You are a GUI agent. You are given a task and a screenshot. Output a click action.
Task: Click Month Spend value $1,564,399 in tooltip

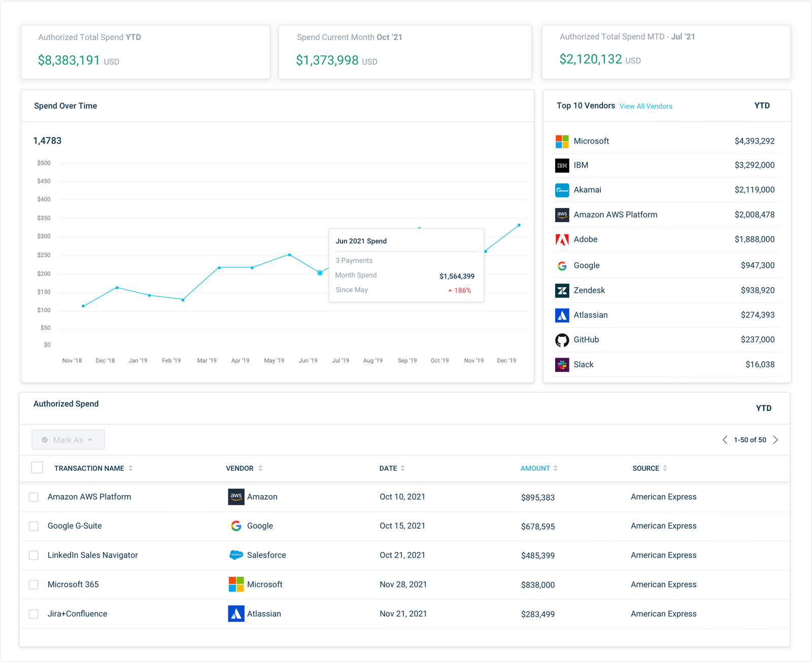(457, 276)
